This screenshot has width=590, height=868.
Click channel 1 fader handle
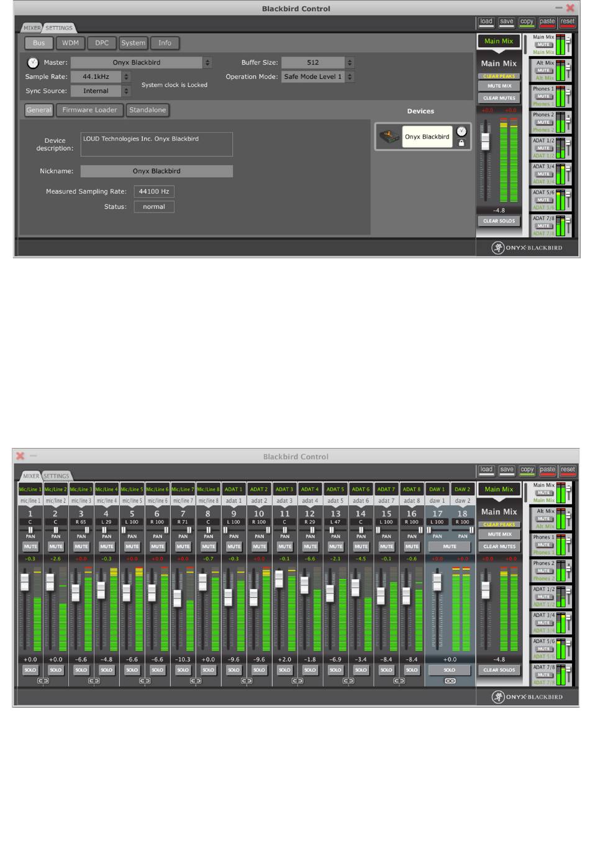pyautogui.click(x=25, y=582)
